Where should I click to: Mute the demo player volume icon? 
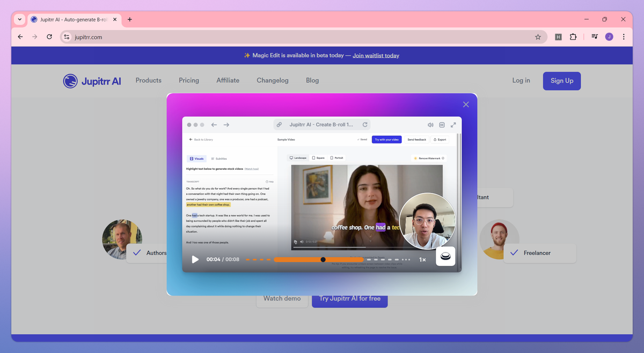tap(430, 125)
